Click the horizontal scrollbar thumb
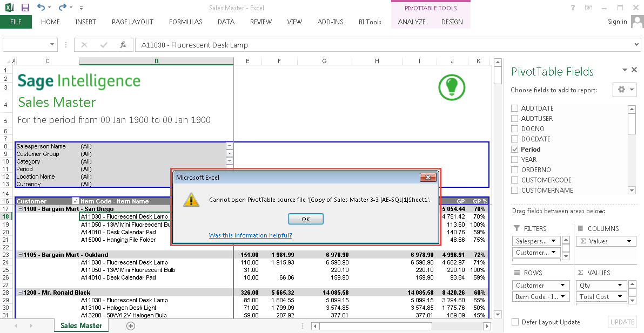Image resolution: width=644 pixels, height=333 pixels. (x=375, y=326)
